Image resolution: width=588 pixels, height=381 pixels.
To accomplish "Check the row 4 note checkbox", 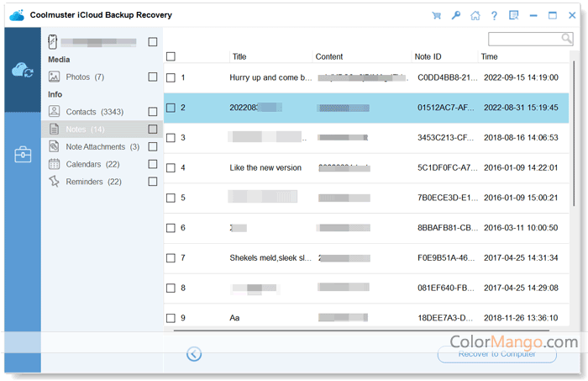I will (171, 167).
